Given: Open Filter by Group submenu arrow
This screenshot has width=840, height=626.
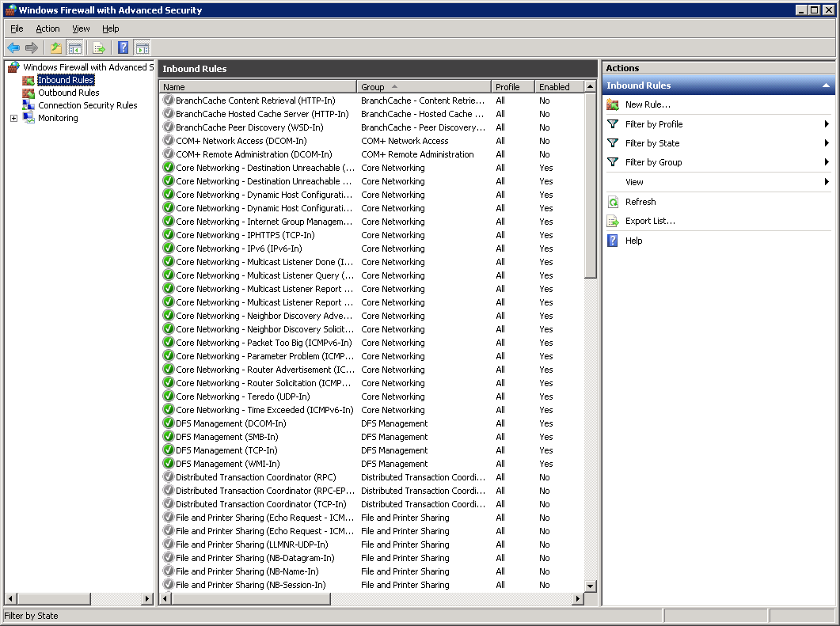Looking at the screenshot, I should click(x=827, y=162).
